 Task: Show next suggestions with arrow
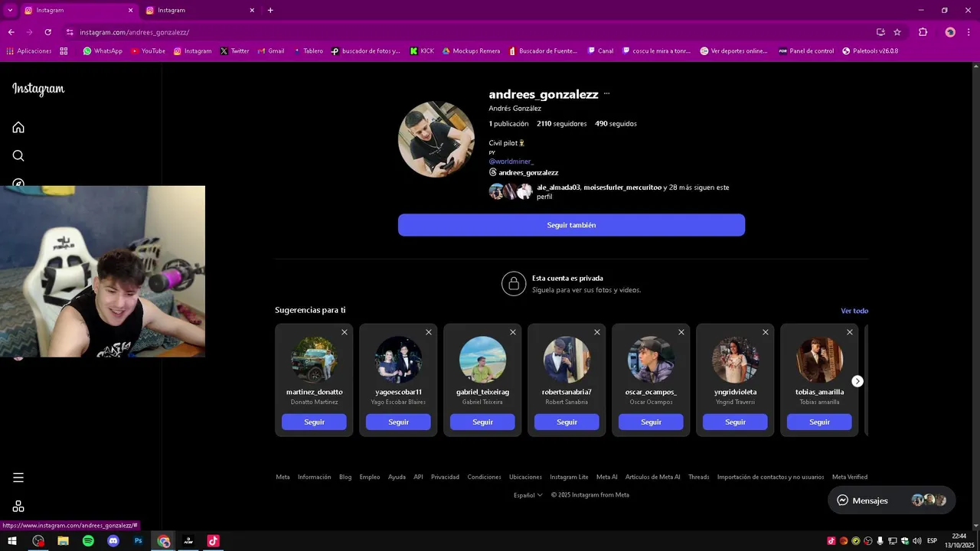[x=857, y=381]
